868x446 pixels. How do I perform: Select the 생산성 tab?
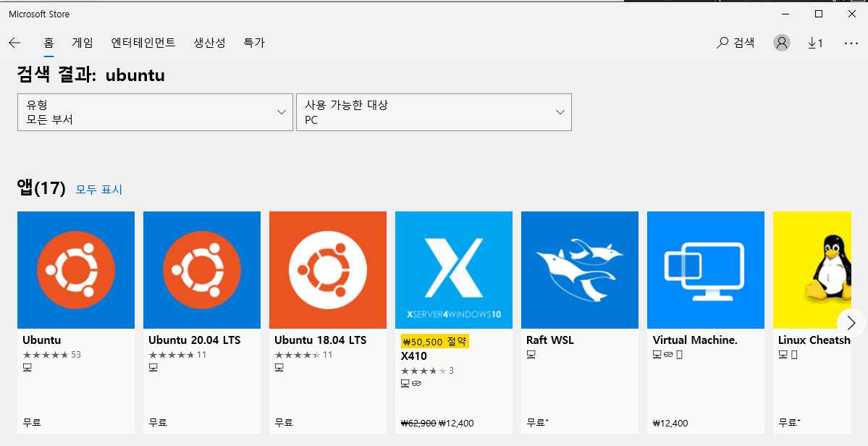[209, 43]
